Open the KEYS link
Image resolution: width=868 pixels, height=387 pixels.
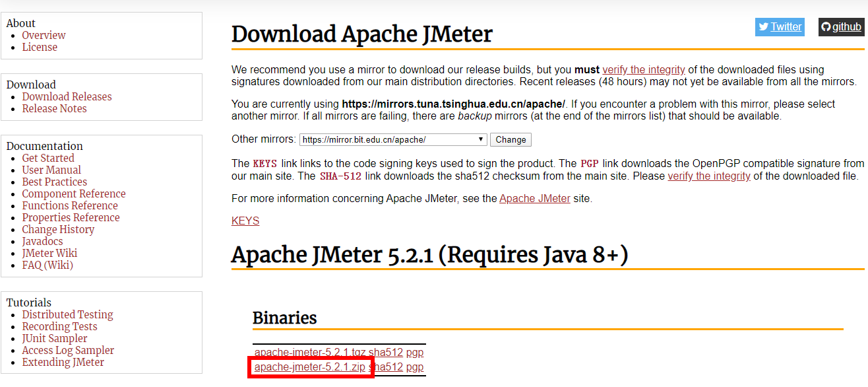point(245,221)
